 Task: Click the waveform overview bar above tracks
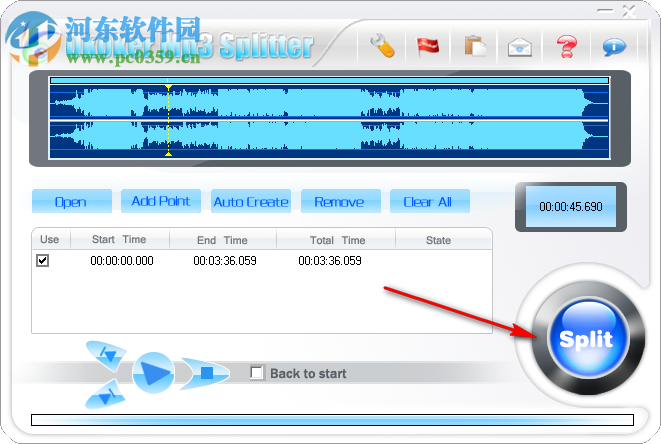pyautogui.click(x=330, y=80)
